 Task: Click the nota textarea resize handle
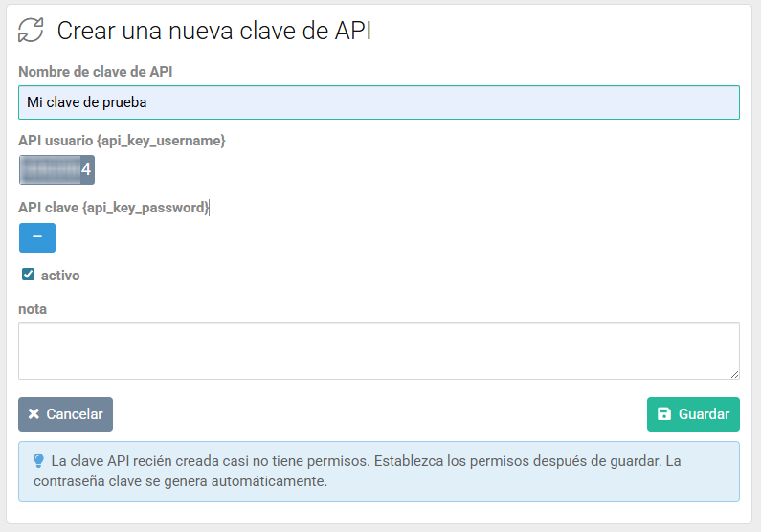click(x=735, y=374)
